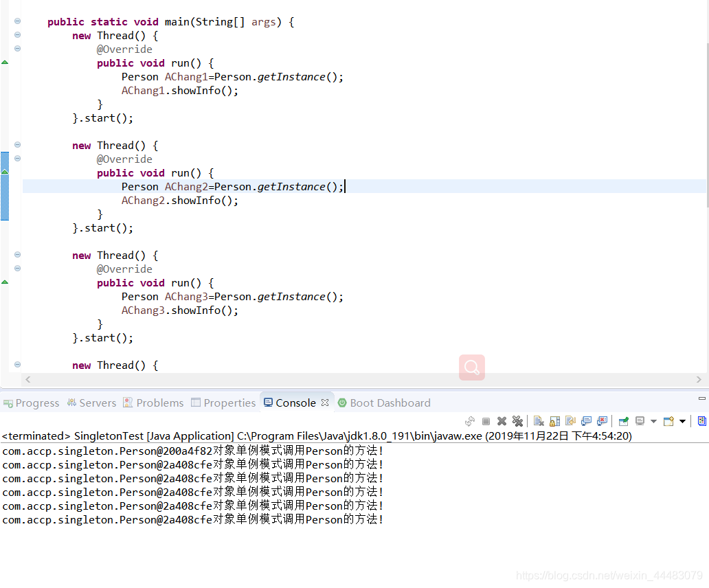Remove the terminated launch with the X icon
This screenshot has height=588, width=709.
502,421
